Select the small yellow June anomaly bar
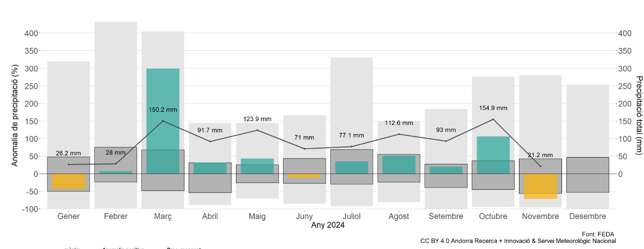This screenshot has width=644, height=249. pos(305,176)
